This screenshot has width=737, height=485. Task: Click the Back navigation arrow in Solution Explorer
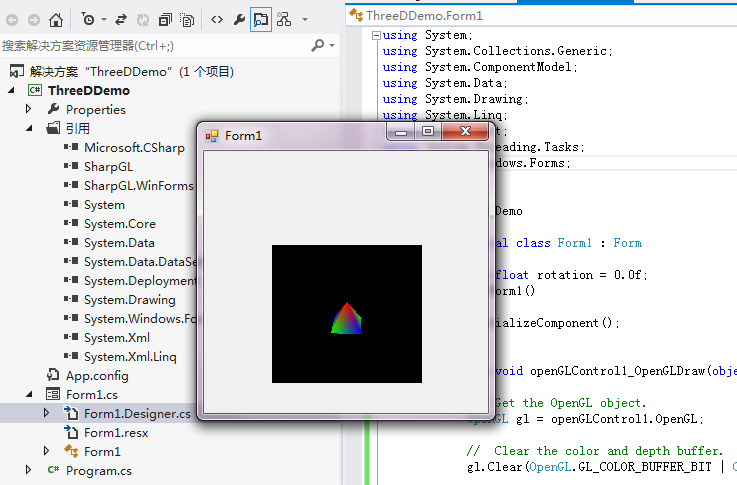pyautogui.click(x=12, y=20)
